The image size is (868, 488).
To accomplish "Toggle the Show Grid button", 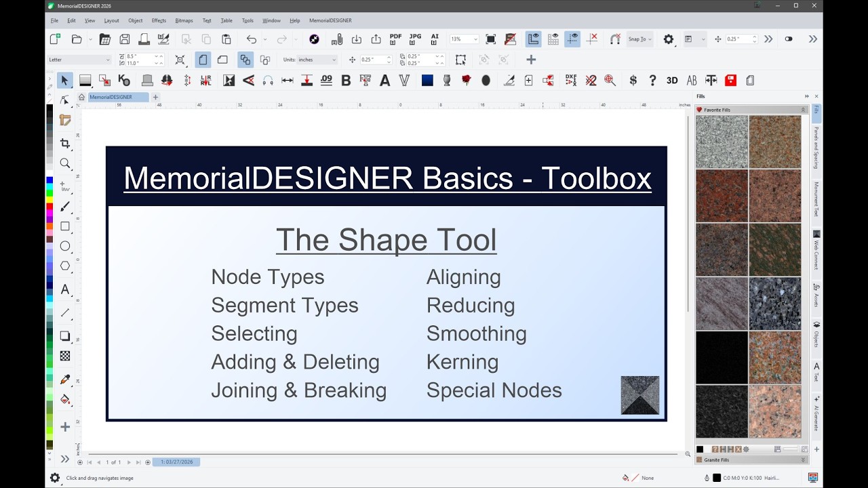I will pyautogui.click(x=553, y=39).
